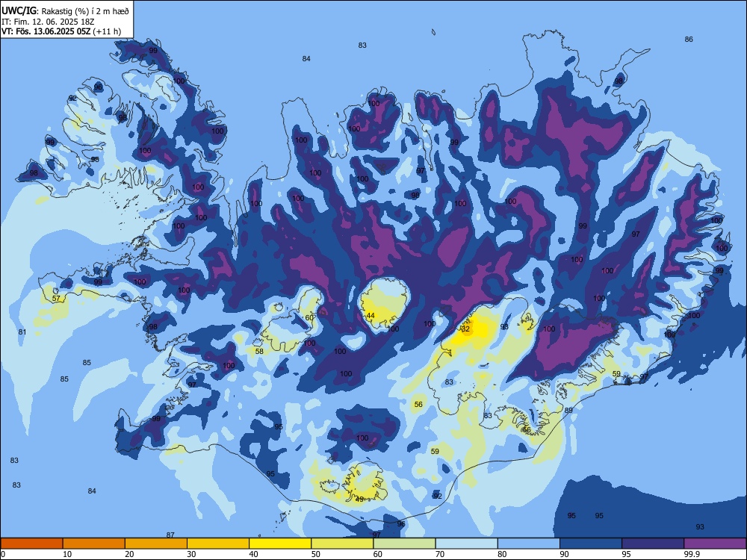Click the humidity value '32' on the map

(466, 329)
